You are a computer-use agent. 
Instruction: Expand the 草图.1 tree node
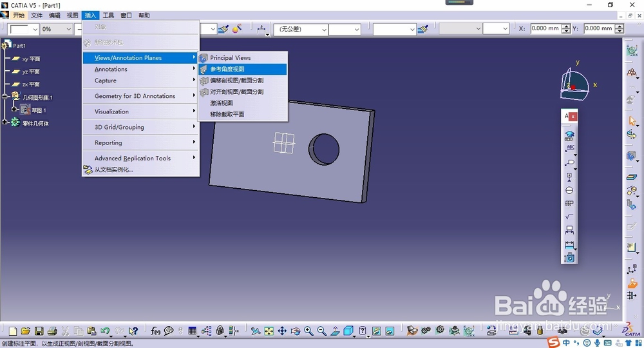pos(14,110)
